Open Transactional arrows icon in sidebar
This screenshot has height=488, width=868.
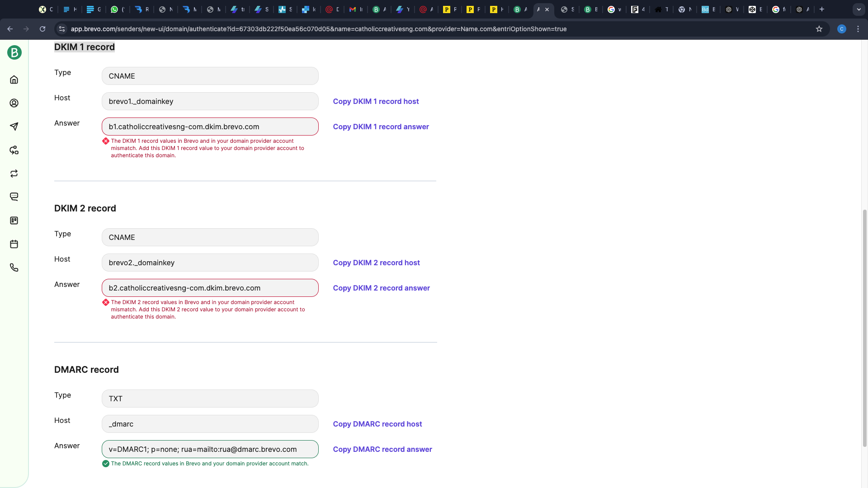pos(14,174)
